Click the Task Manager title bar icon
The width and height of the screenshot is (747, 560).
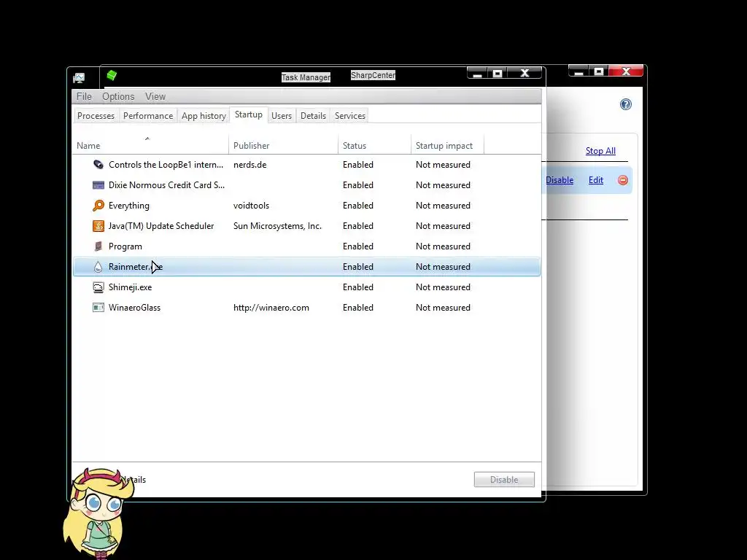[79, 77]
